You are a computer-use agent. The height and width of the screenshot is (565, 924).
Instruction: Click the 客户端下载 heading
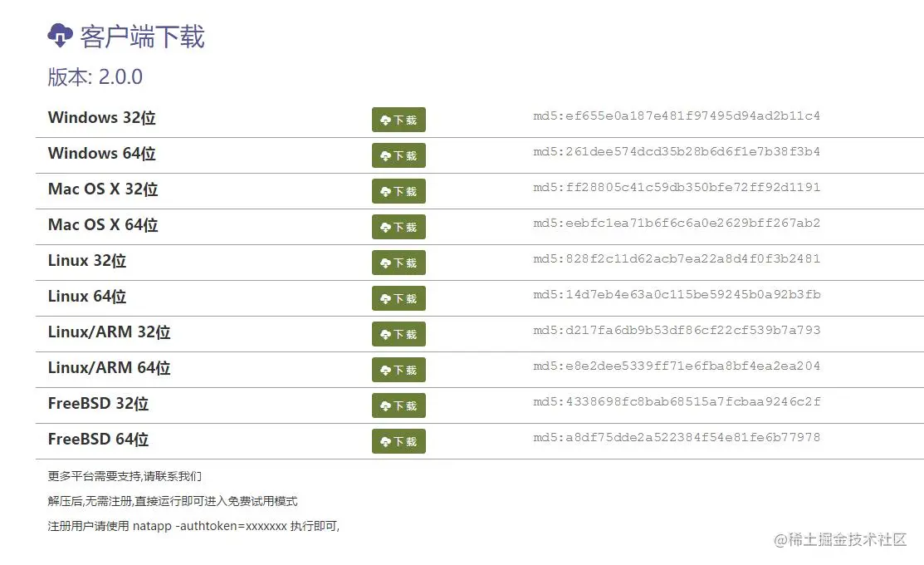(142, 37)
